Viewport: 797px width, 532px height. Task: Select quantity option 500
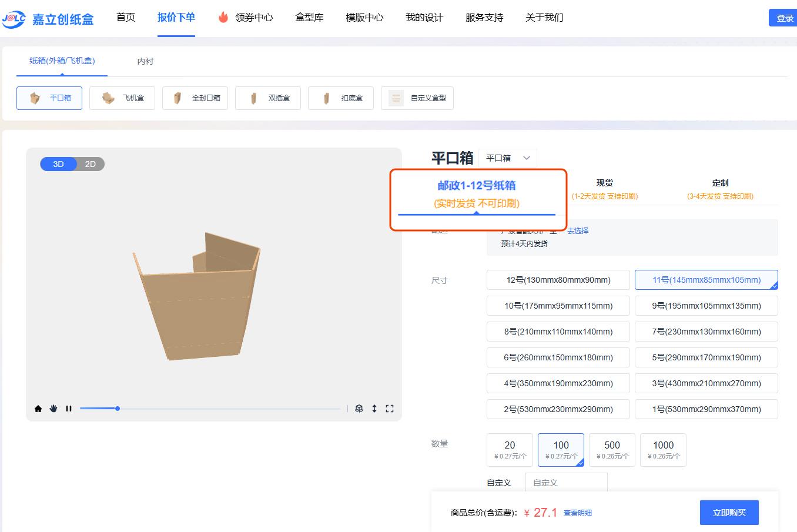coord(612,450)
